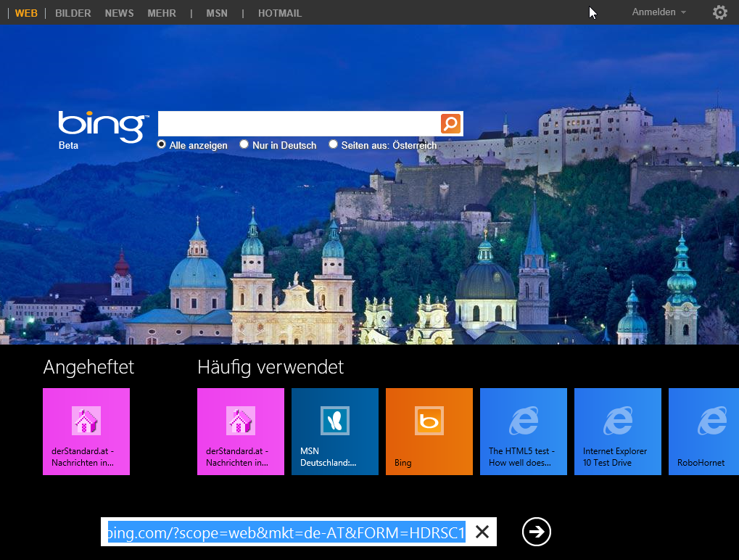Click the Bing search input field
739x560 pixels.
click(x=299, y=123)
